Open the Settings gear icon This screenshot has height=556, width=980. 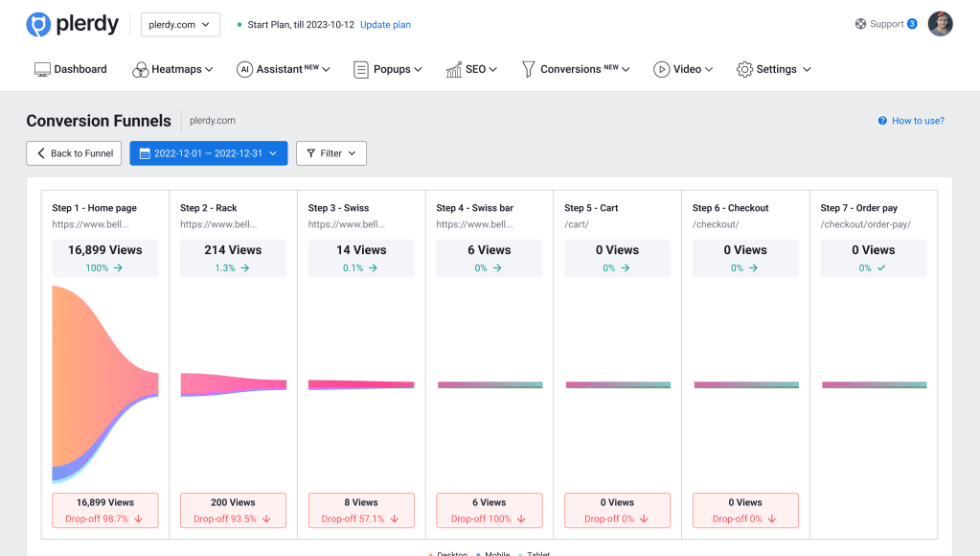point(743,69)
